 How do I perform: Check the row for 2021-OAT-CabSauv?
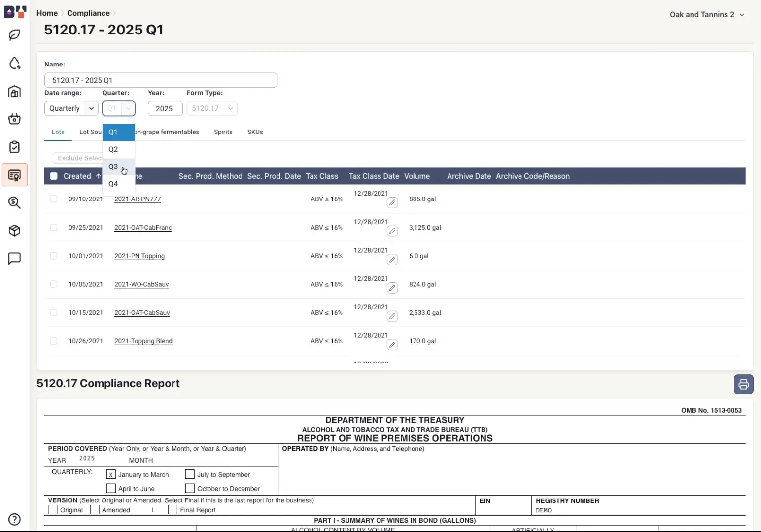pos(54,313)
